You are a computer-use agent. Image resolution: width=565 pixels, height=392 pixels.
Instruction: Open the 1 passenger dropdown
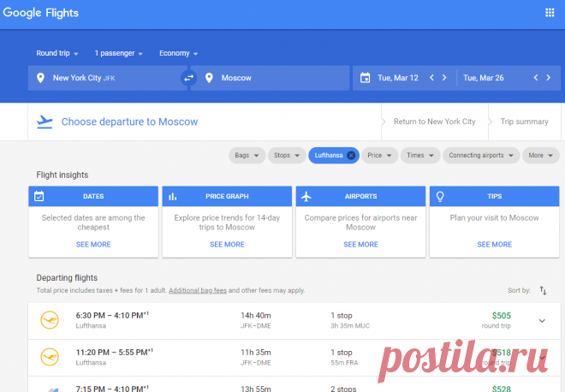pyautogui.click(x=118, y=53)
